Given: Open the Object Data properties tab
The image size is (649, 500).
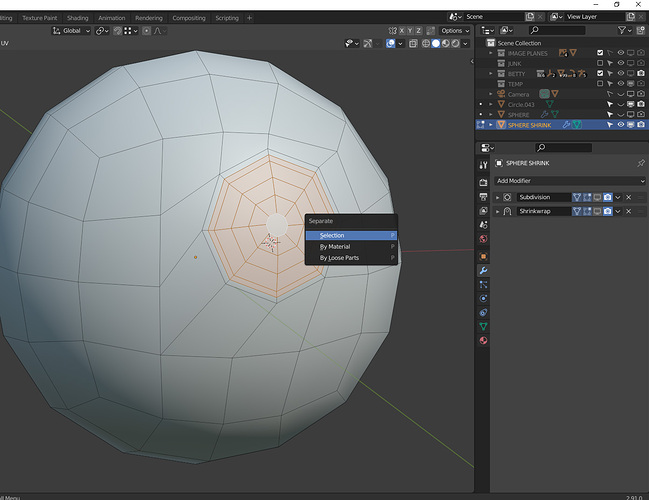Looking at the screenshot, I should [483, 327].
